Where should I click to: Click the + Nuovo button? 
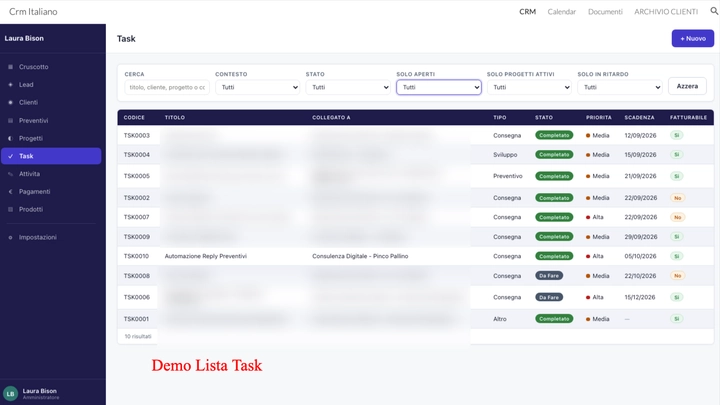tap(692, 39)
